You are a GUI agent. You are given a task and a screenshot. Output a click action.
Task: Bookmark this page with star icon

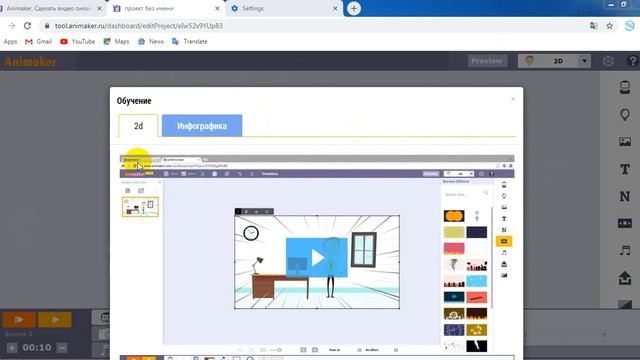click(609, 26)
